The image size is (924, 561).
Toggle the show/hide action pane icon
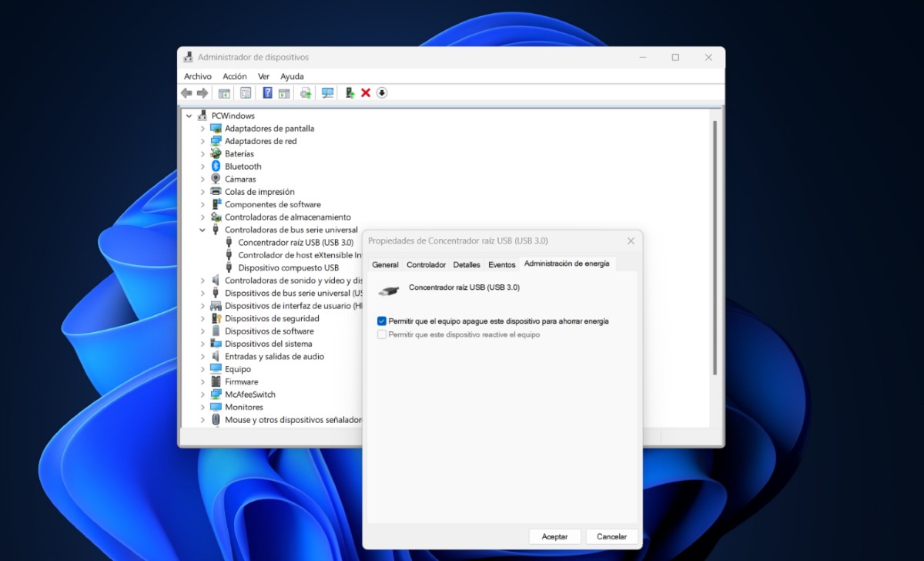pos(284,93)
